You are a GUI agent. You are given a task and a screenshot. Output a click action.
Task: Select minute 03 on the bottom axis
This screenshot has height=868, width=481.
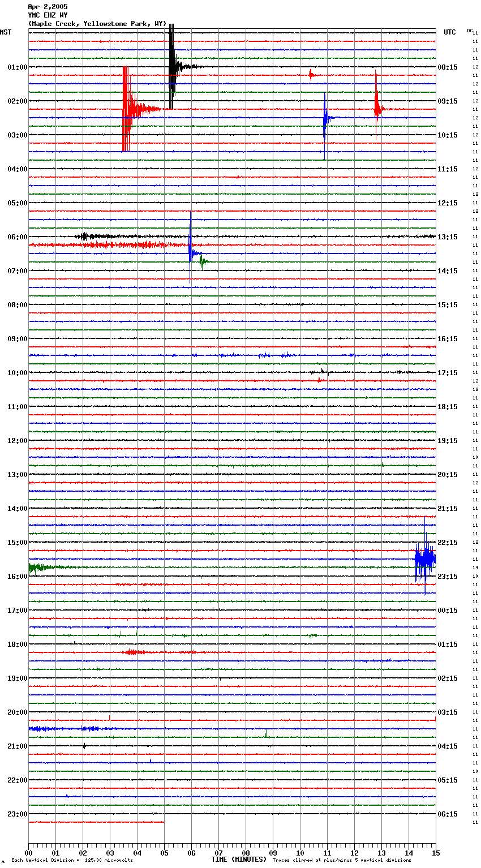click(x=110, y=853)
